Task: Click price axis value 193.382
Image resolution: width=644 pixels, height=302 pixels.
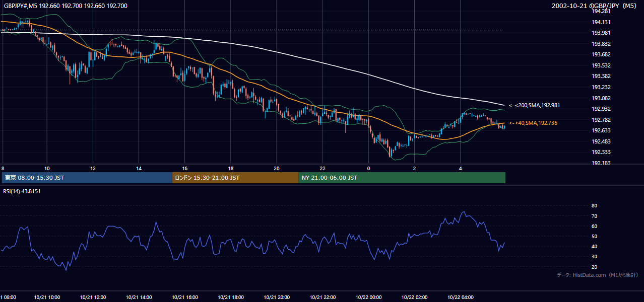Action: (601, 76)
